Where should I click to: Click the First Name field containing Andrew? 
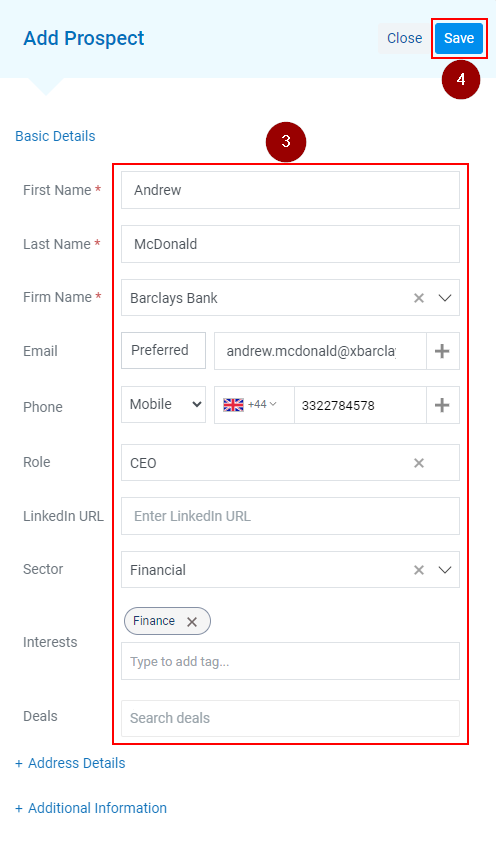[x=290, y=190]
